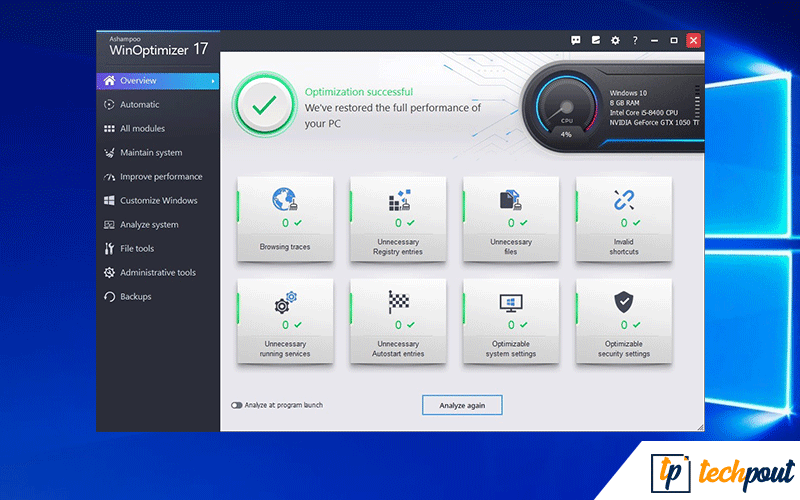Expand the Overview sidebar arrow

213,80
